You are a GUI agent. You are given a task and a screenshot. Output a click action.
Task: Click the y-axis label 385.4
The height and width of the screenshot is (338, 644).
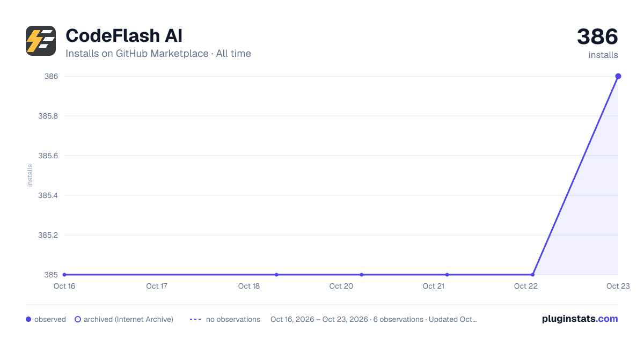[x=48, y=195]
